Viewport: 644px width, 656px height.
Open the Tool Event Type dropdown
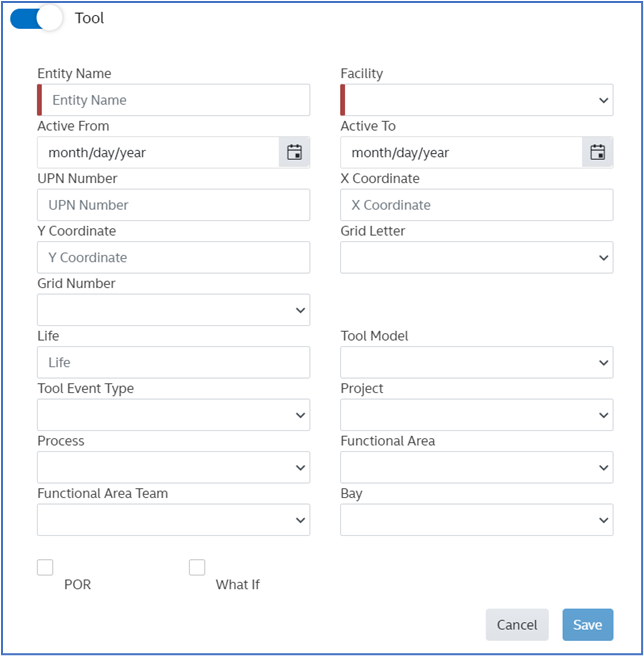173,414
